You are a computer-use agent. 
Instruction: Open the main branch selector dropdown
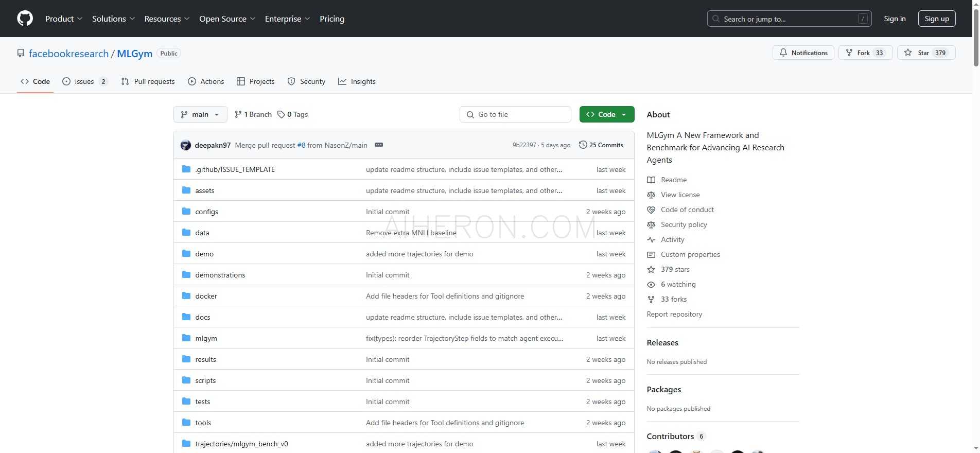pyautogui.click(x=200, y=114)
